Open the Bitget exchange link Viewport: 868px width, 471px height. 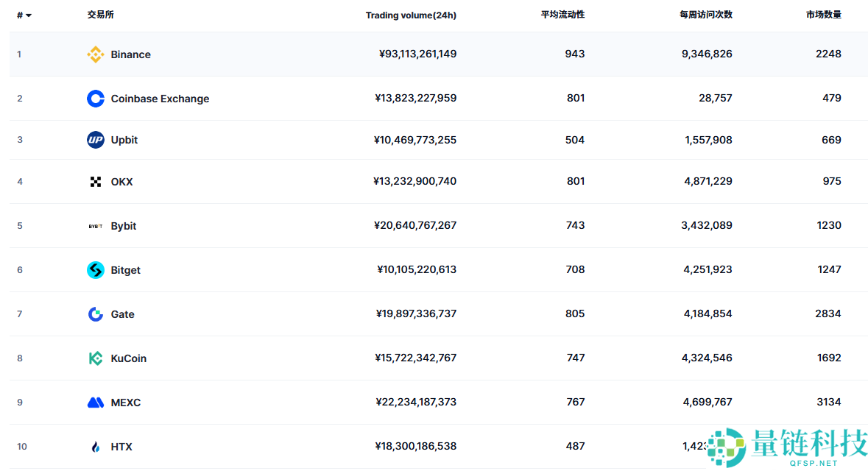[x=126, y=270]
